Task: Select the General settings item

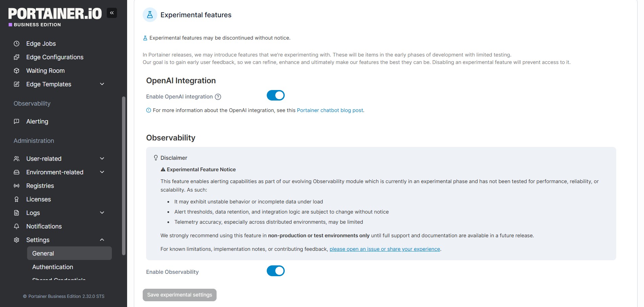Action: click(x=69, y=253)
